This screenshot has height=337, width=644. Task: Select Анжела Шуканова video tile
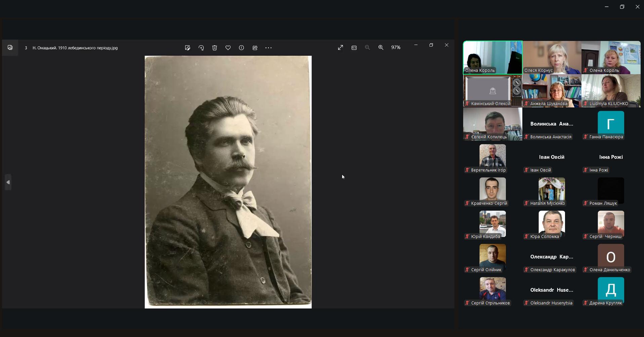(x=552, y=91)
